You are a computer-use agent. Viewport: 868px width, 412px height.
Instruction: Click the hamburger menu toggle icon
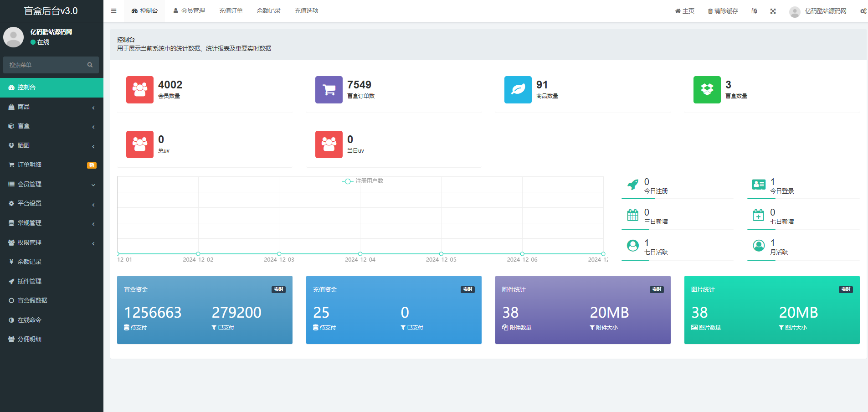point(113,11)
